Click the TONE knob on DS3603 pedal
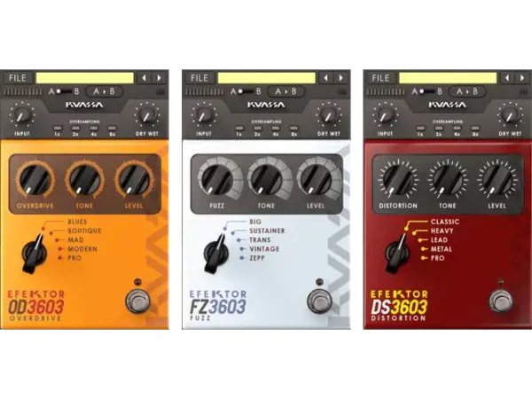 click(448, 179)
